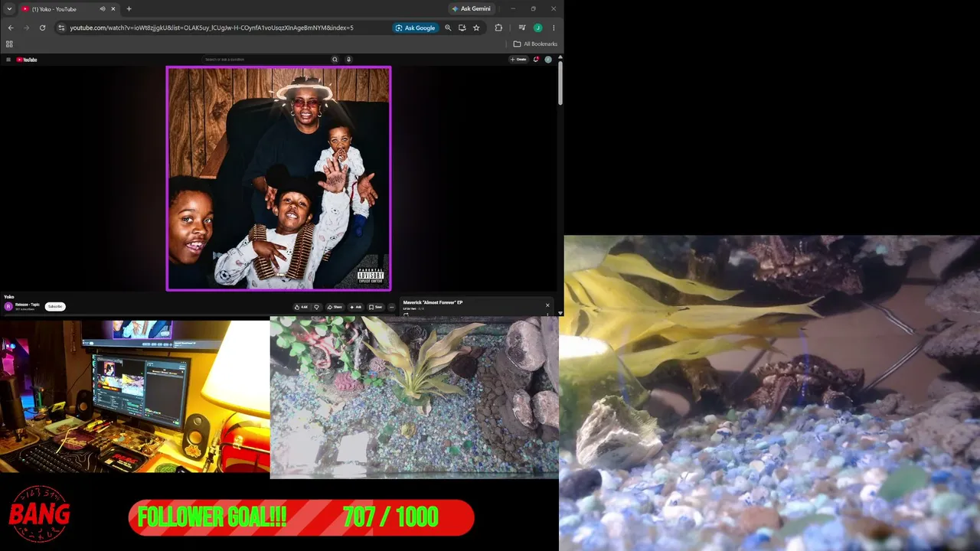Screen dimensions: 980x551
Task: Open YouTube guide hamburger menu
Action: [8, 59]
